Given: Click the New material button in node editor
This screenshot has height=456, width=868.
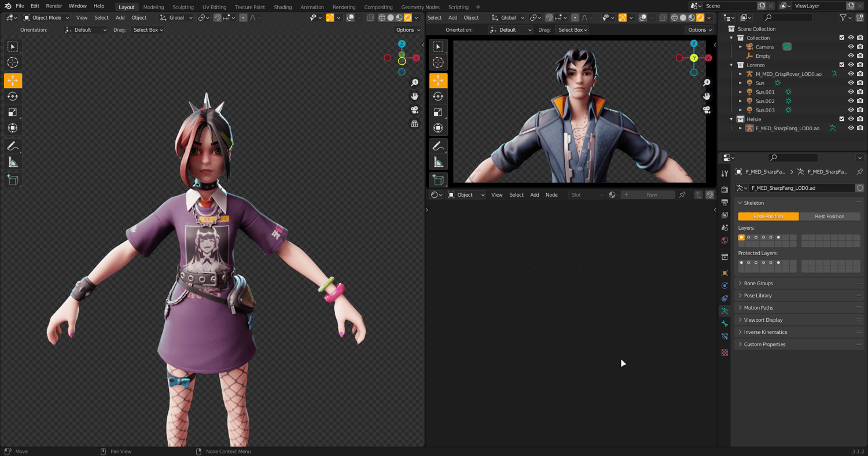Looking at the screenshot, I should point(652,195).
